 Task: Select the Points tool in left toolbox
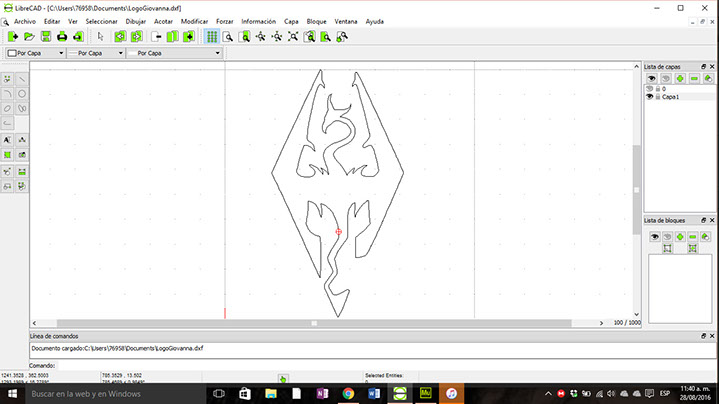[x=7, y=79]
